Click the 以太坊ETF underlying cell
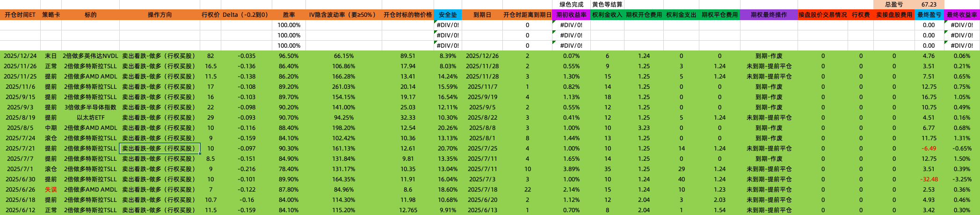Screen dimensions: 980x215 (90, 118)
